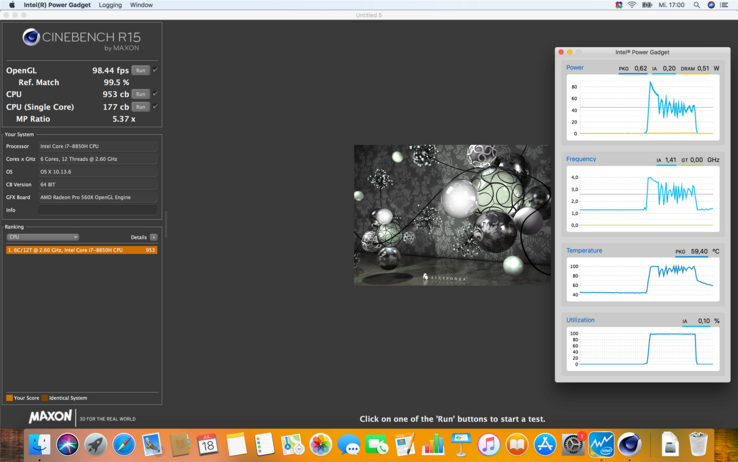Click the colorful flower menu bar icon
Viewport: 738px width, 462px height.
click(618, 5)
